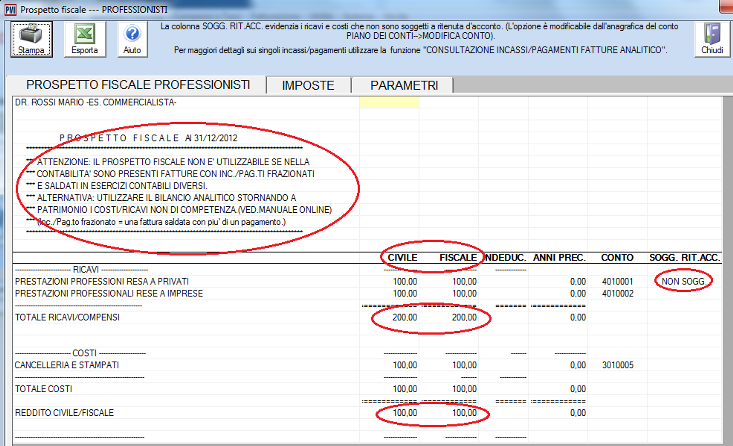Select the PRESTAZIONI PROFESSIONI RESA A PRIVATI row
This screenshot has width=733, height=446.
101,282
